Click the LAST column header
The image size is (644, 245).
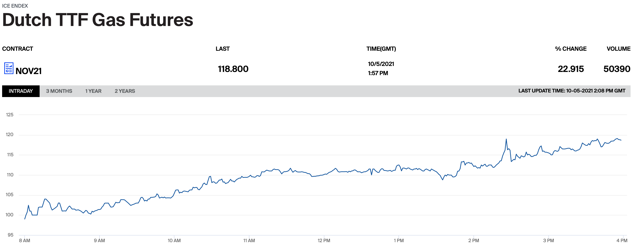click(x=222, y=49)
